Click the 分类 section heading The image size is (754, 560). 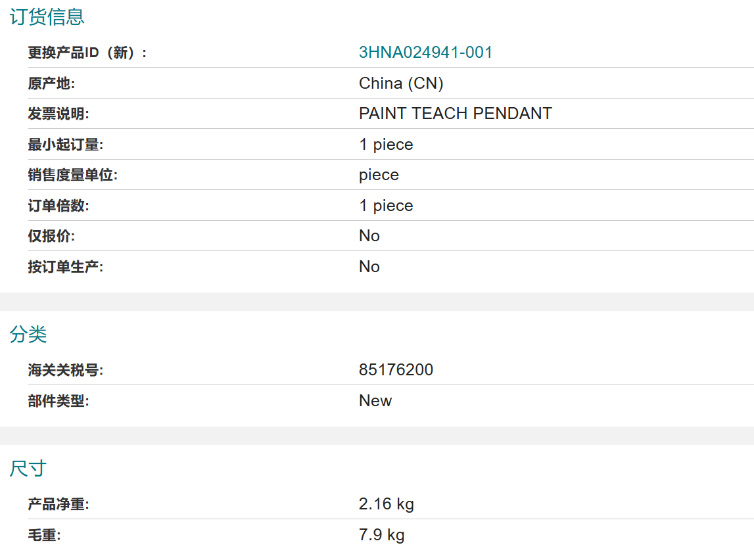[28, 334]
